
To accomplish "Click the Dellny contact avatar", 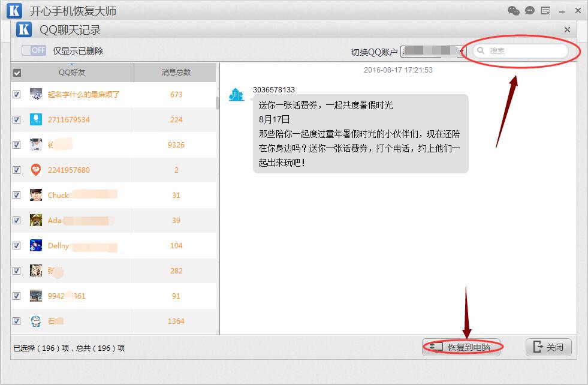I will point(36,245).
